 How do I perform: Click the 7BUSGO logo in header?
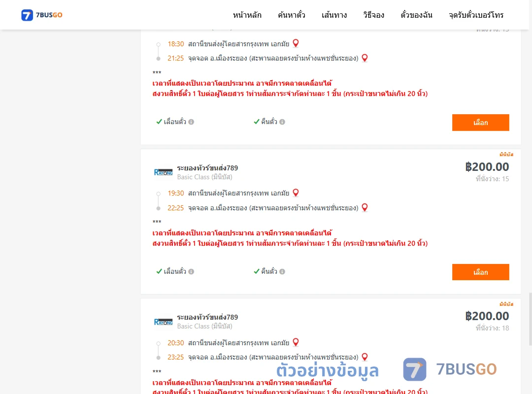(x=42, y=15)
